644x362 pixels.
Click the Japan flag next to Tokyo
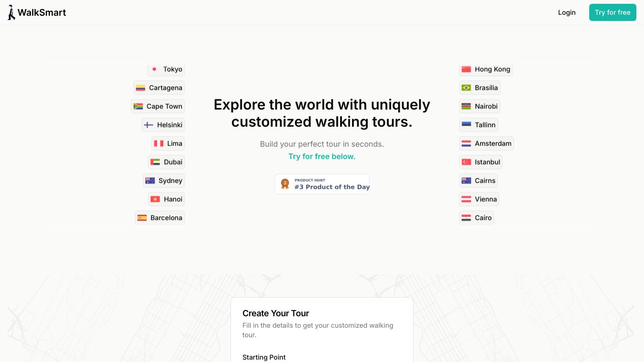pos(154,69)
